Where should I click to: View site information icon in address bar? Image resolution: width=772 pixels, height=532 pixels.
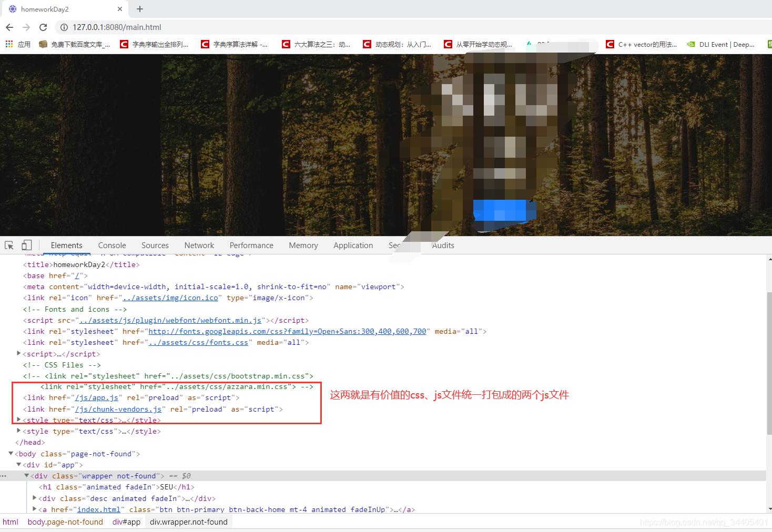point(64,27)
